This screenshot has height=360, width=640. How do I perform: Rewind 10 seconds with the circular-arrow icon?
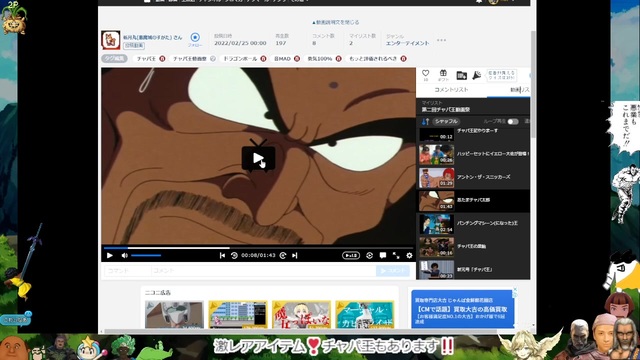pyautogui.click(x=234, y=256)
